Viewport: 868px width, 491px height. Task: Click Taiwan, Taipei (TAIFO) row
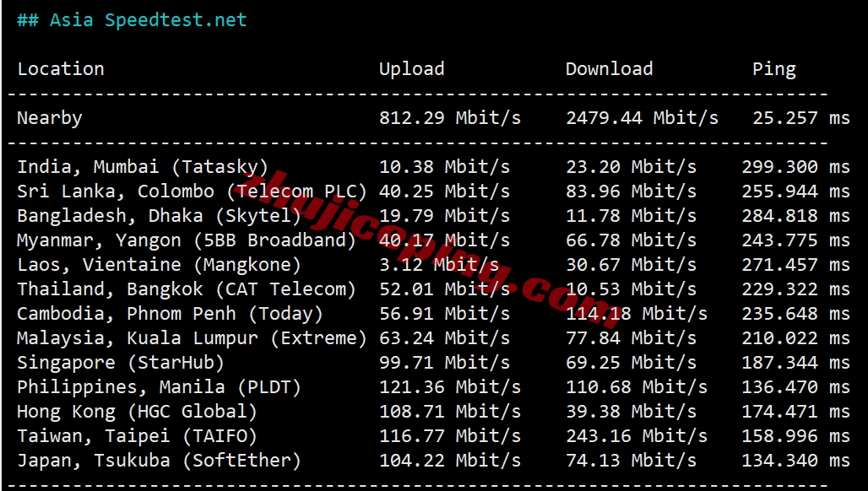(x=433, y=435)
